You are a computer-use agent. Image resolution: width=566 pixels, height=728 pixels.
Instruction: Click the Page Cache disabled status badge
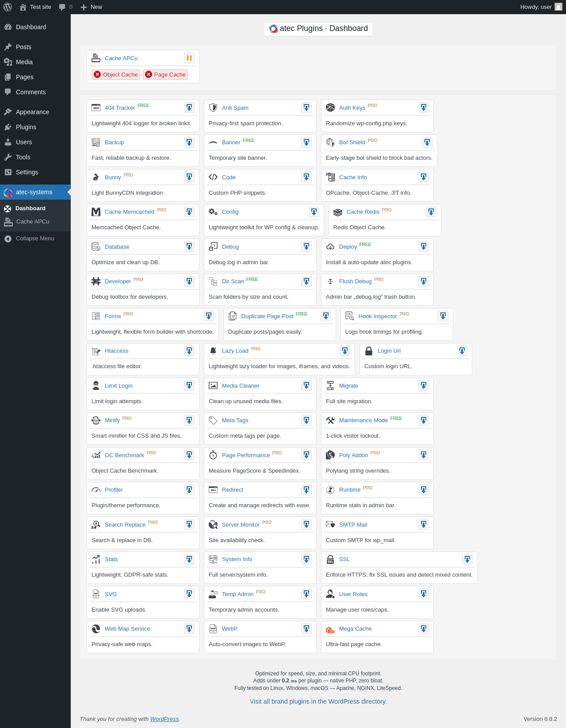[165, 74]
